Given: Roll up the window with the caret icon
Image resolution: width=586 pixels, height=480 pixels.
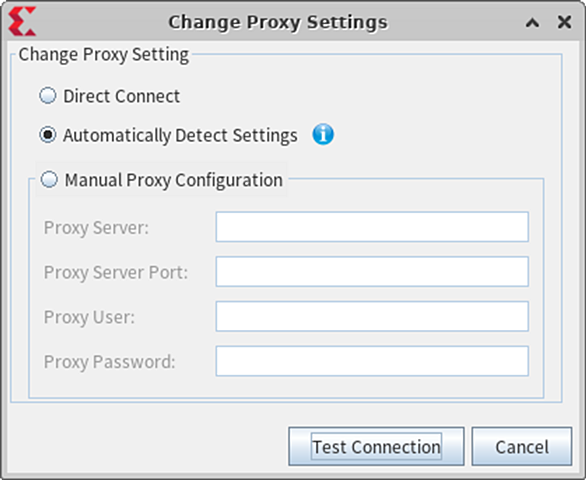Looking at the screenshot, I should pos(532,22).
